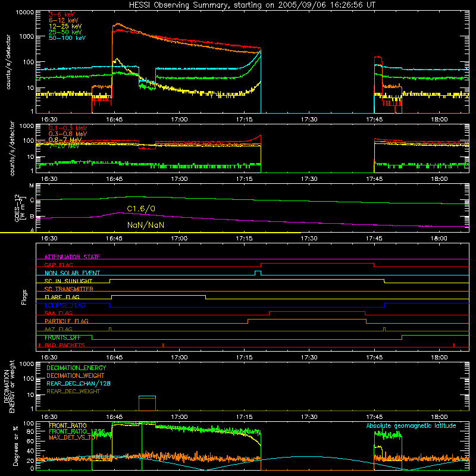Click the 0.1-0.3 MeV legend entry
Screen dimensions: 476x476
[x=68, y=128]
